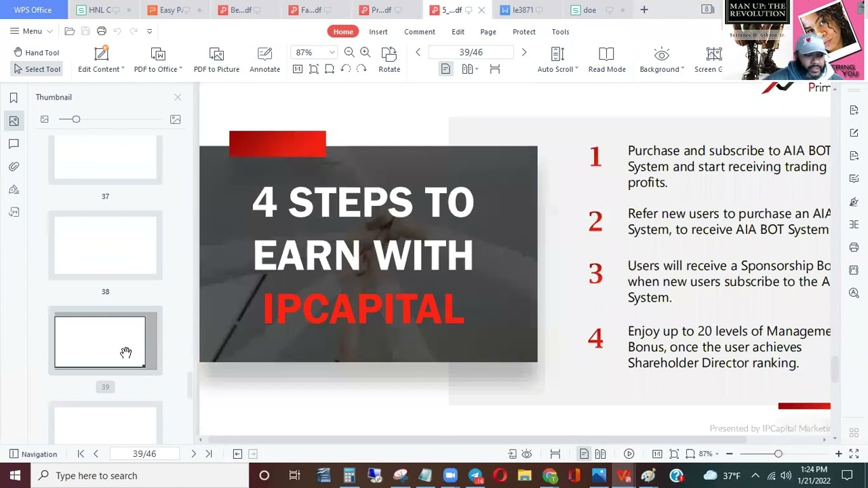
Task: Open the Comment tab
Action: (420, 32)
